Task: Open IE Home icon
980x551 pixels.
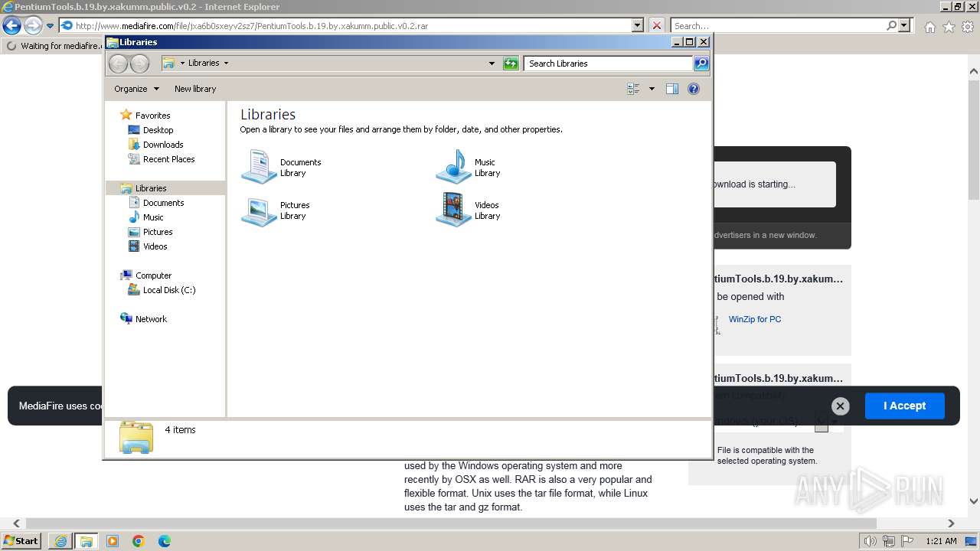Action: coord(929,27)
